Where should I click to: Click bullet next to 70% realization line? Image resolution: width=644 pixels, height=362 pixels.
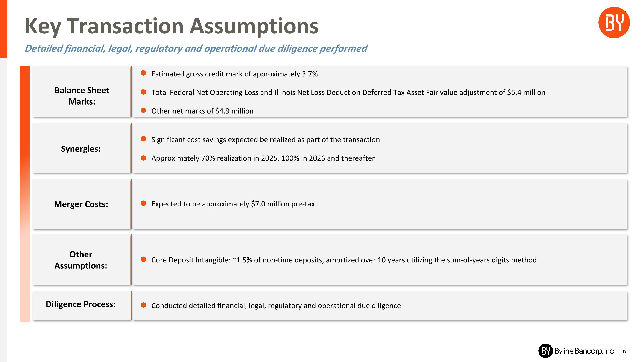[143, 158]
